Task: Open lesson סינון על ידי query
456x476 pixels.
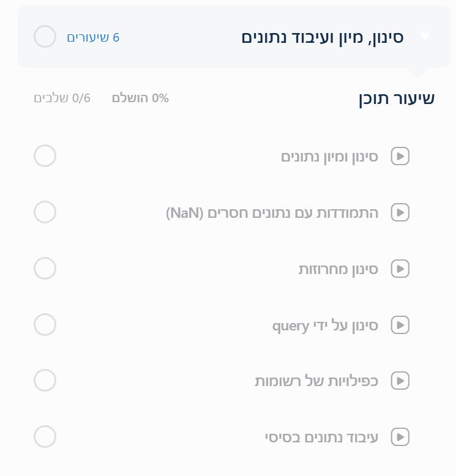Action: click(325, 325)
